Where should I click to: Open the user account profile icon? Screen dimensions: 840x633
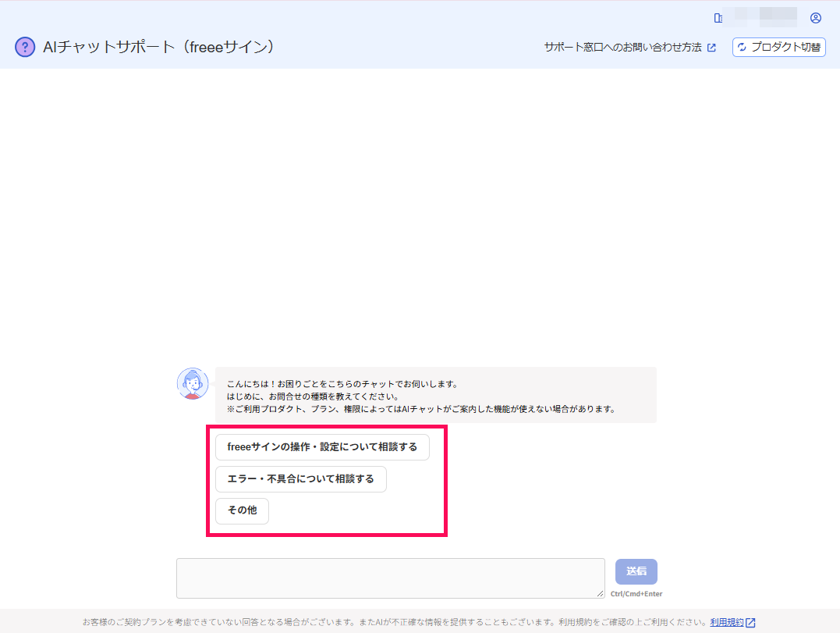tap(815, 18)
